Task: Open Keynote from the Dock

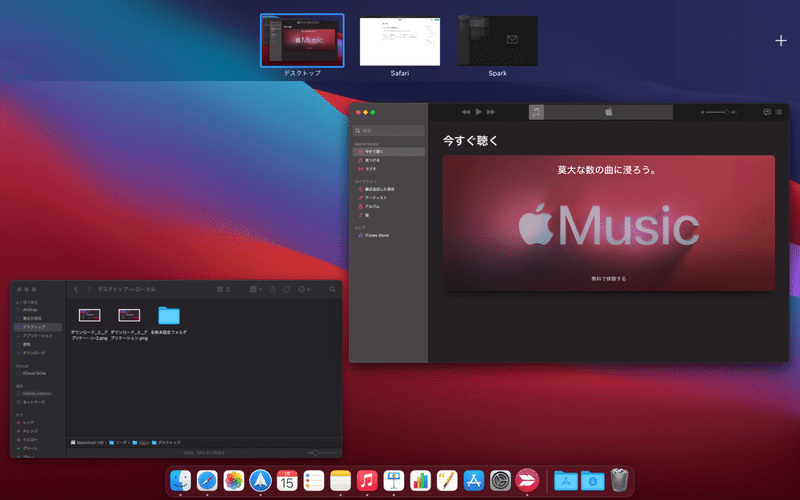Action: tap(393, 481)
